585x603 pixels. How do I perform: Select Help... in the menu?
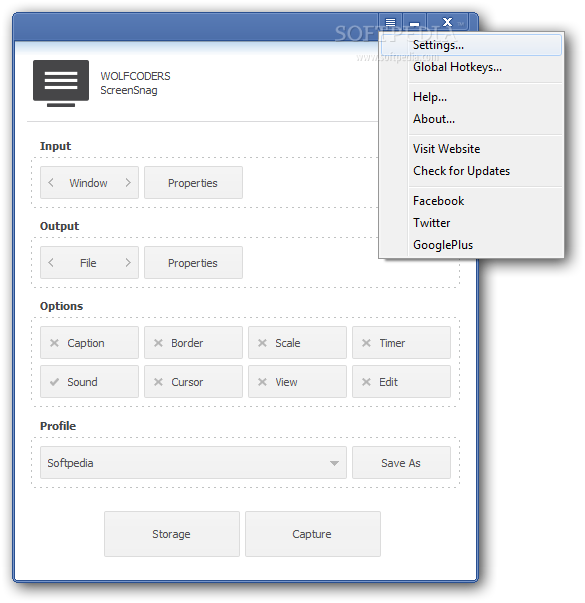[471, 97]
